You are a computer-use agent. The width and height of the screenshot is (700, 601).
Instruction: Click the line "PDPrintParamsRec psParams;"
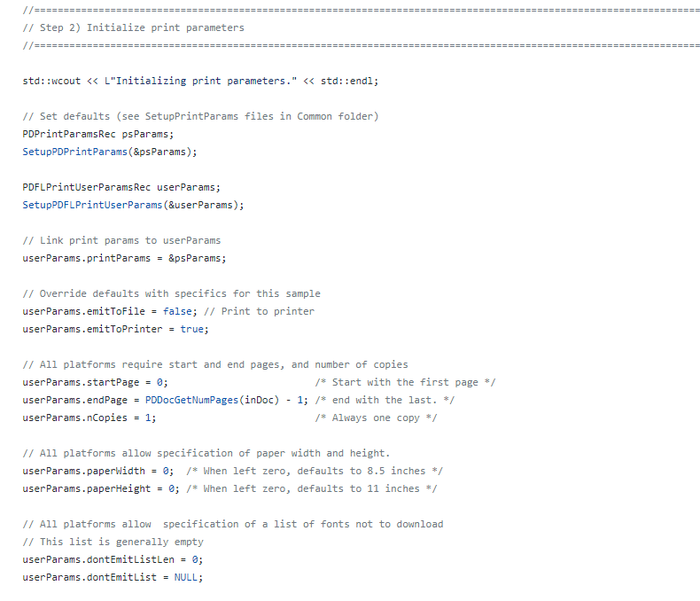98,134
